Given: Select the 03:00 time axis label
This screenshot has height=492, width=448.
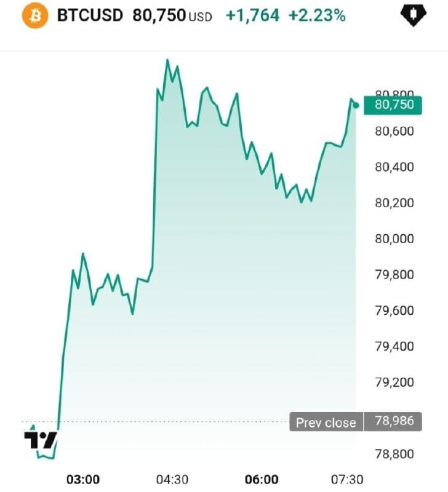Looking at the screenshot, I should [x=83, y=480].
